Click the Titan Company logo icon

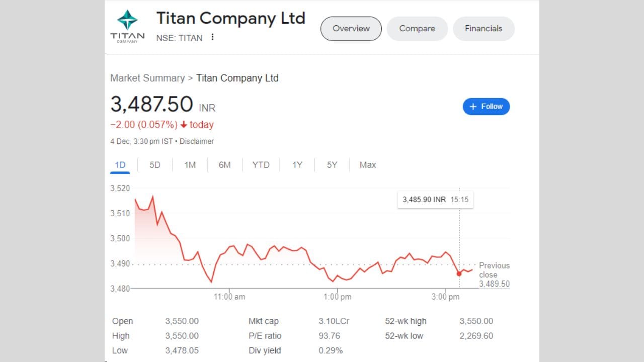127,21
